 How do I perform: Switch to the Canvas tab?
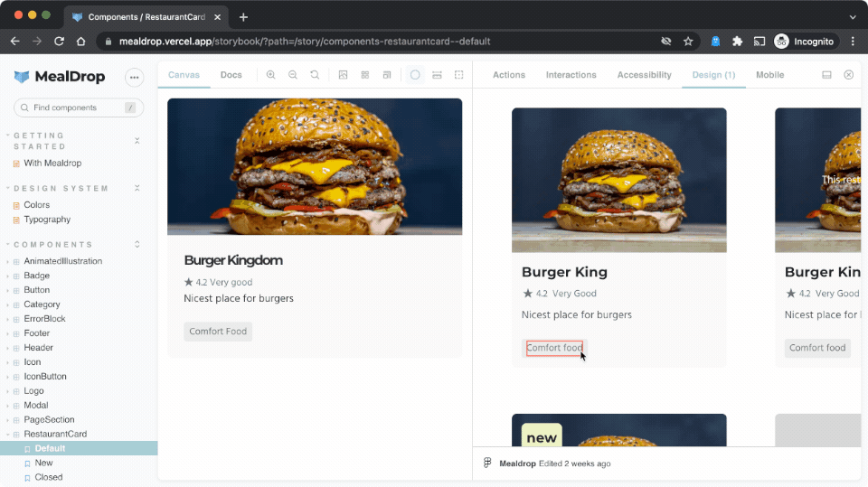coord(184,75)
